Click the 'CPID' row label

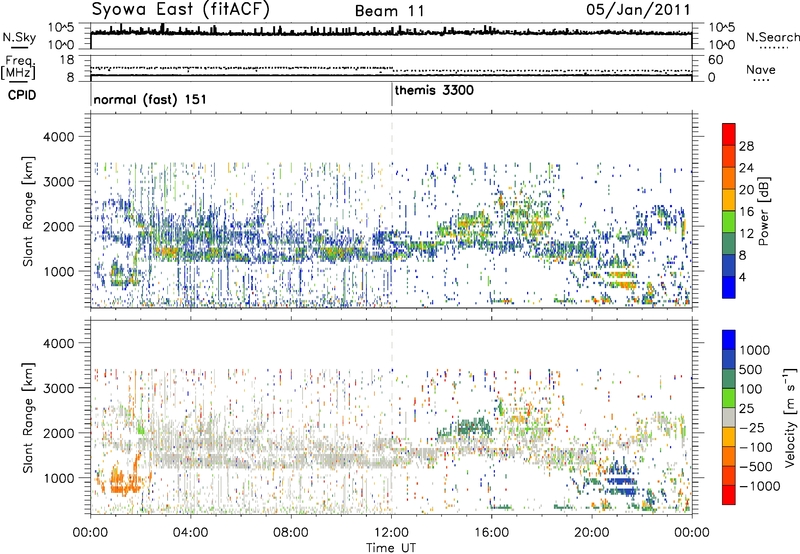click(x=22, y=95)
